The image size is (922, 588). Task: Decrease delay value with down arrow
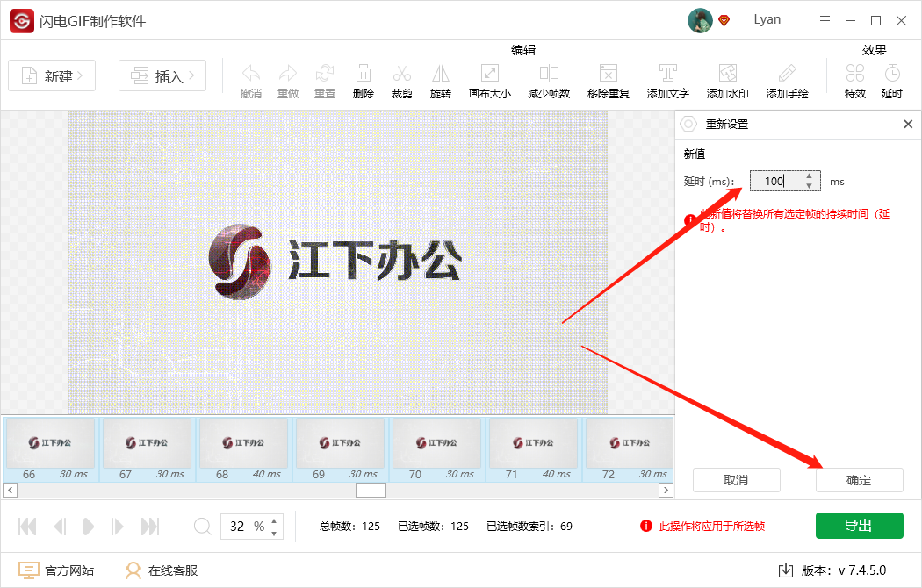(809, 186)
